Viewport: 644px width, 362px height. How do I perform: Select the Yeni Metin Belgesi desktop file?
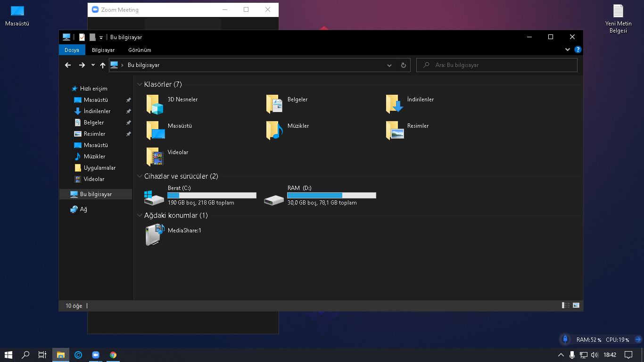618,19
